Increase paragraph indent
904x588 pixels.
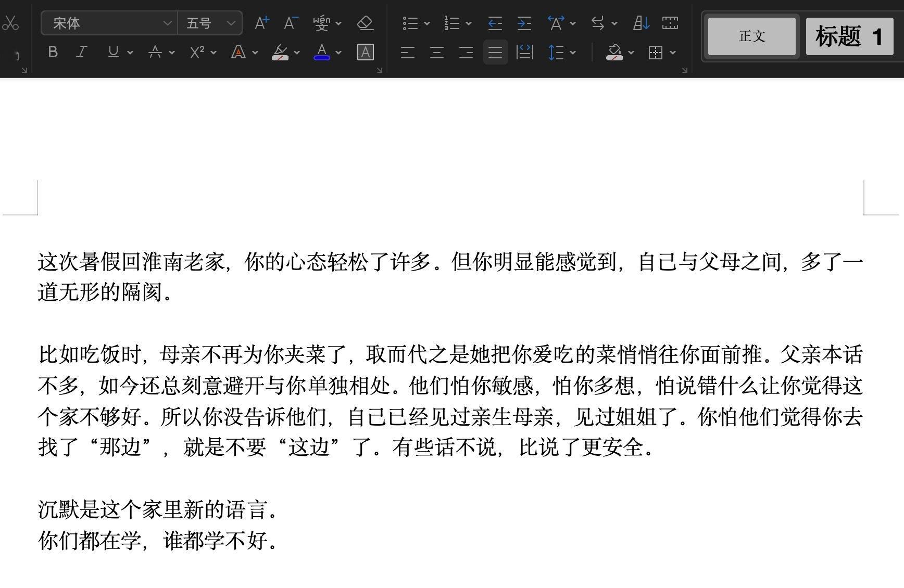pos(524,23)
